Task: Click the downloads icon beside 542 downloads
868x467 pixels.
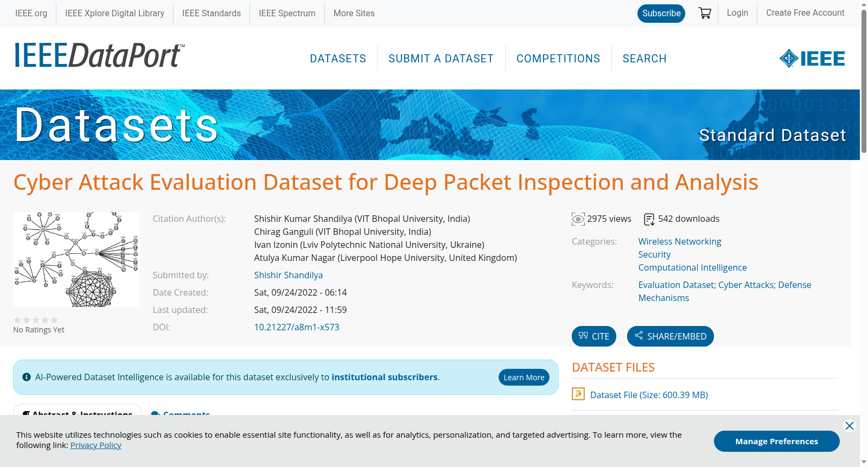Action: coord(649,219)
